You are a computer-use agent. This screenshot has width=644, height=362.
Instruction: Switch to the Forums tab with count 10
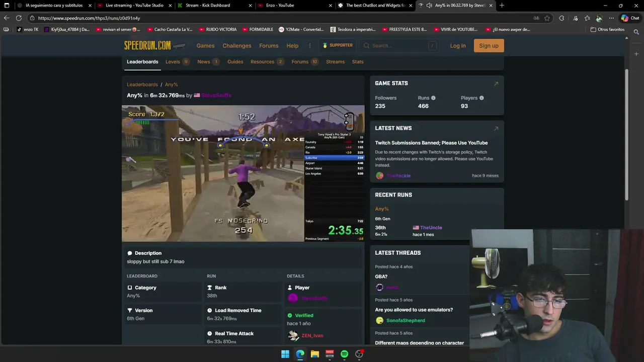[305, 62]
